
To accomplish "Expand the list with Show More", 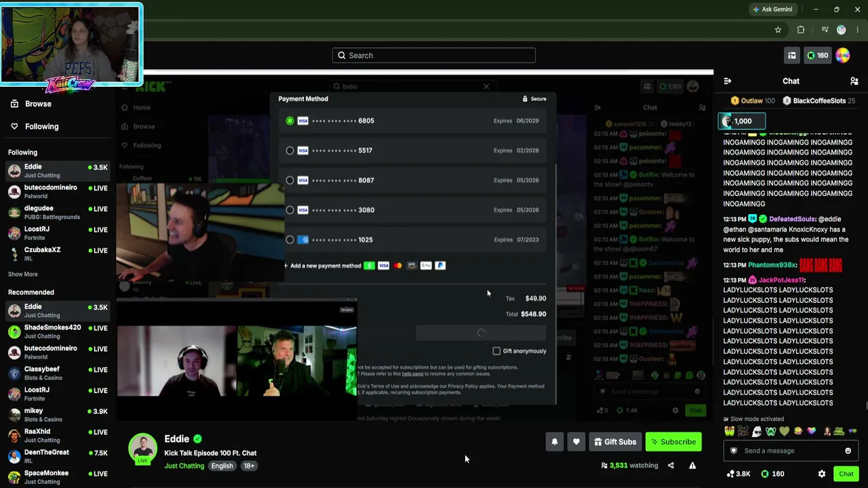I will [23, 274].
